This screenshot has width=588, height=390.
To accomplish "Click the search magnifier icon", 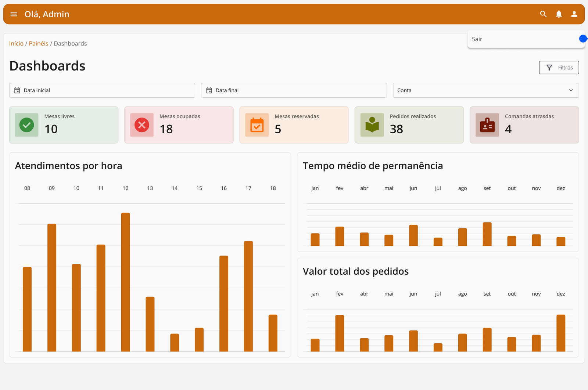I will click(x=543, y=14).
